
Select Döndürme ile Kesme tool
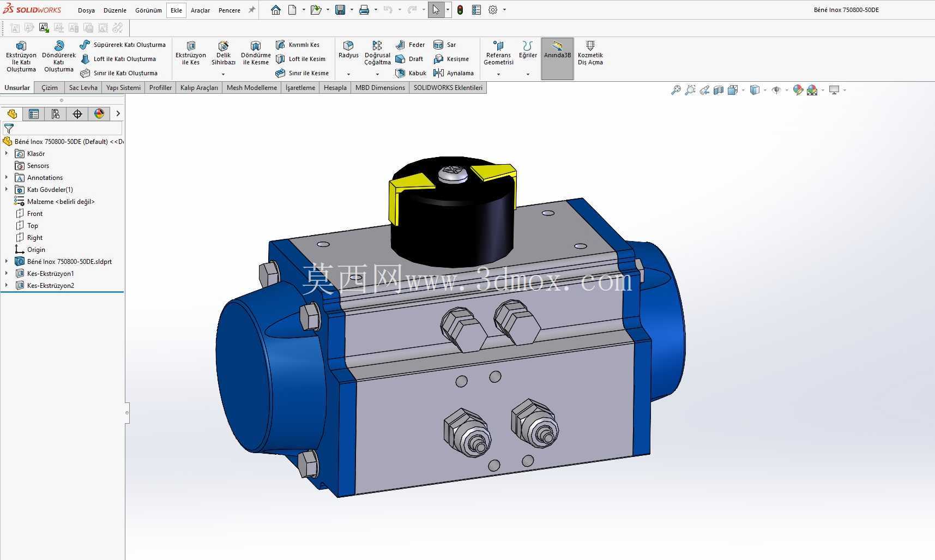(x=256, y=53)
